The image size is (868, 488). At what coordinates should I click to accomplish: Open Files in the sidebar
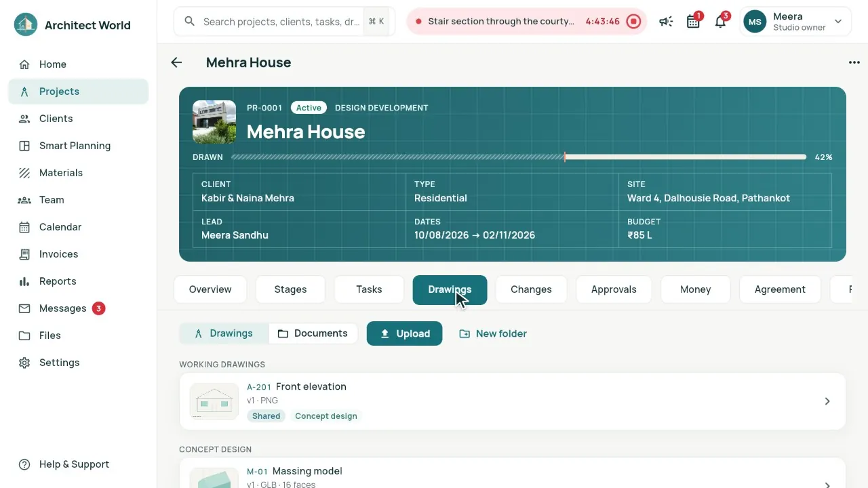78,335
